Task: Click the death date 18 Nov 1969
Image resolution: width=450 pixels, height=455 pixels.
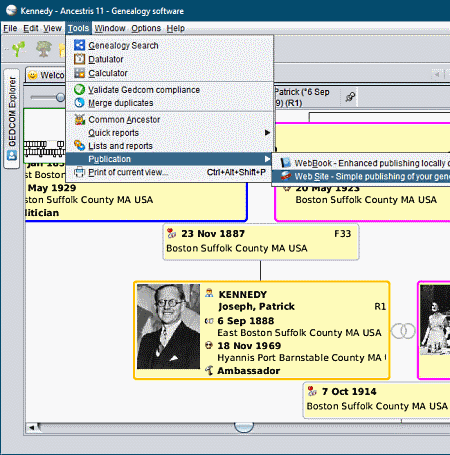Action: [249, 346]
